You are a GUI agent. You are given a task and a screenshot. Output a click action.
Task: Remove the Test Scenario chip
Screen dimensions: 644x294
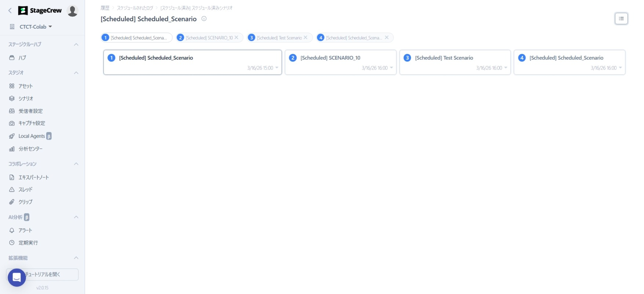305,38
